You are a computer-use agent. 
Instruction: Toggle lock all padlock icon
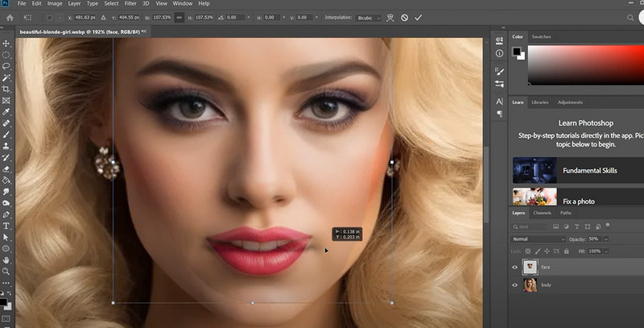point(567,251)
